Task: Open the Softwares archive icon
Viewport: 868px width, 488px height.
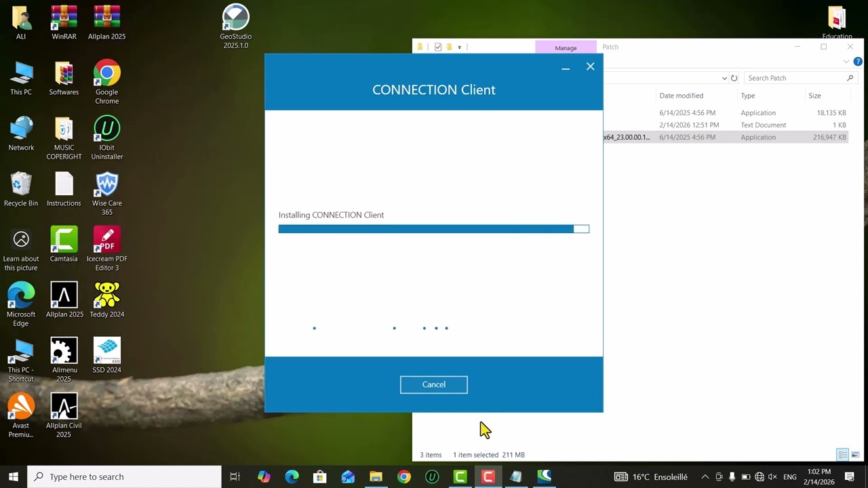Action: pyautogui.click(x=64, y=79)
